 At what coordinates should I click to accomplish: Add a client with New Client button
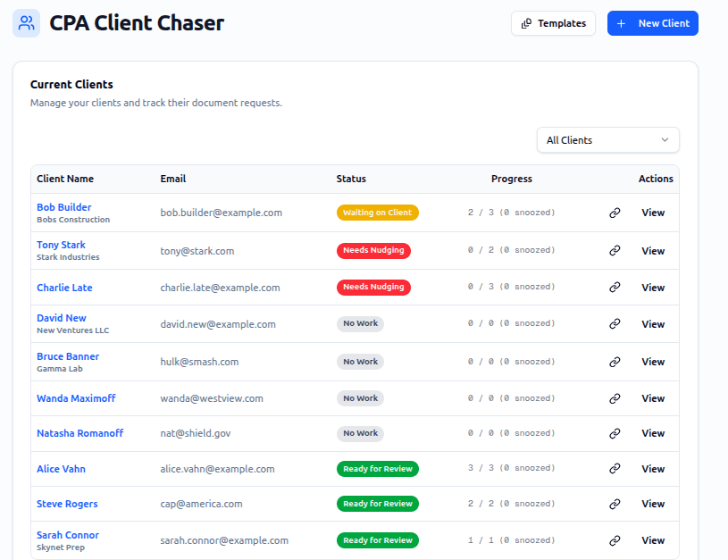pos(652,23)
